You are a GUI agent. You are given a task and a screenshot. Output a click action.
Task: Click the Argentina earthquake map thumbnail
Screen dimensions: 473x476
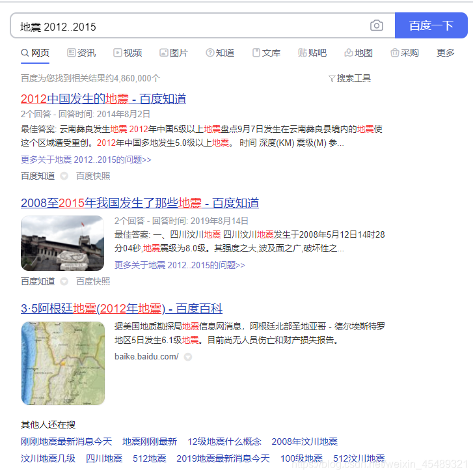(x=63, y=363)
